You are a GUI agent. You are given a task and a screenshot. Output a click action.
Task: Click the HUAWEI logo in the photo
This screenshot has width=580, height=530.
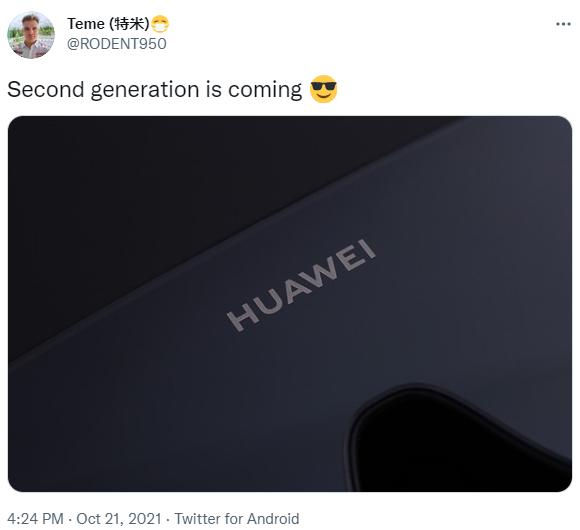pyautogui.click(x=301, y=285)
